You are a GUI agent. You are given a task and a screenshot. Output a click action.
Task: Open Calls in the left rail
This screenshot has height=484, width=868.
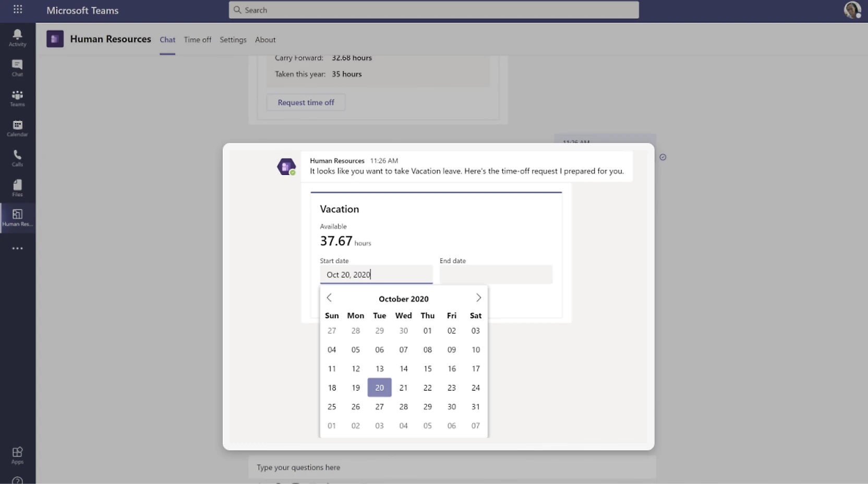pos(17,158)
